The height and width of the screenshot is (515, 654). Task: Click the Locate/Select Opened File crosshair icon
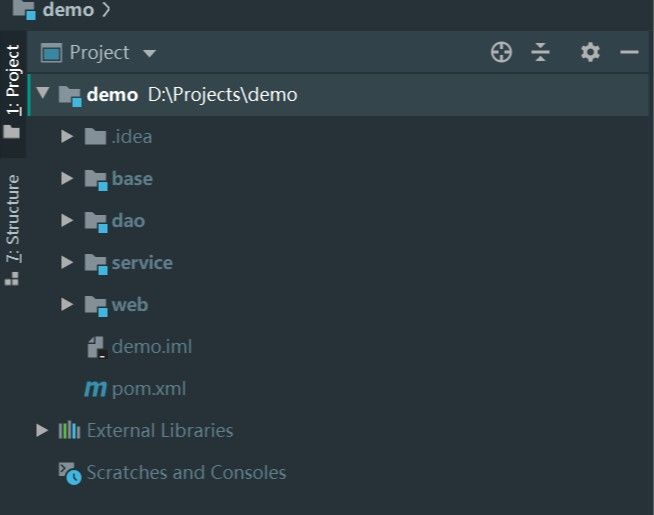coord(501,53)
